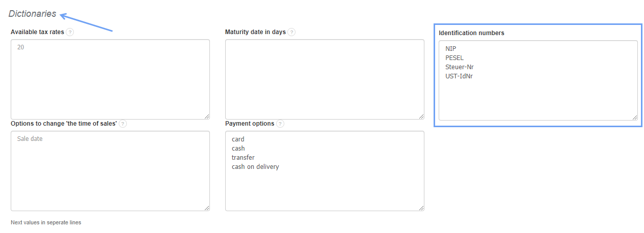Click resize handle of 'time of sales' box
The image size is (644, 233).
coord(207,208)
